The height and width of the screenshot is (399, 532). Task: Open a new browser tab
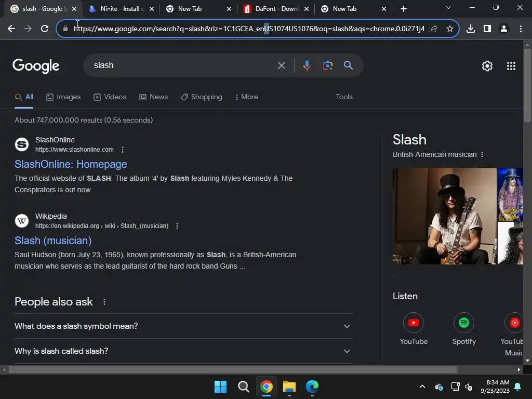(403, 9)
